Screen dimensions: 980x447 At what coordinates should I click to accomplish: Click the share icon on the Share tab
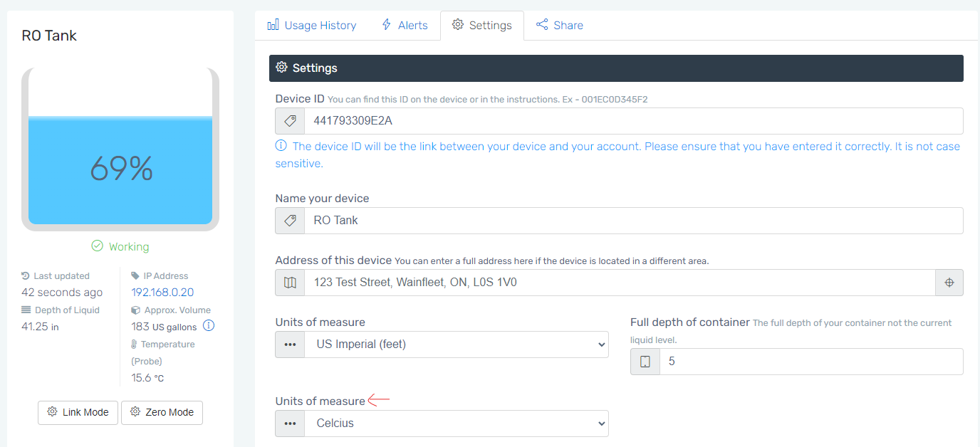pos(542,25)
